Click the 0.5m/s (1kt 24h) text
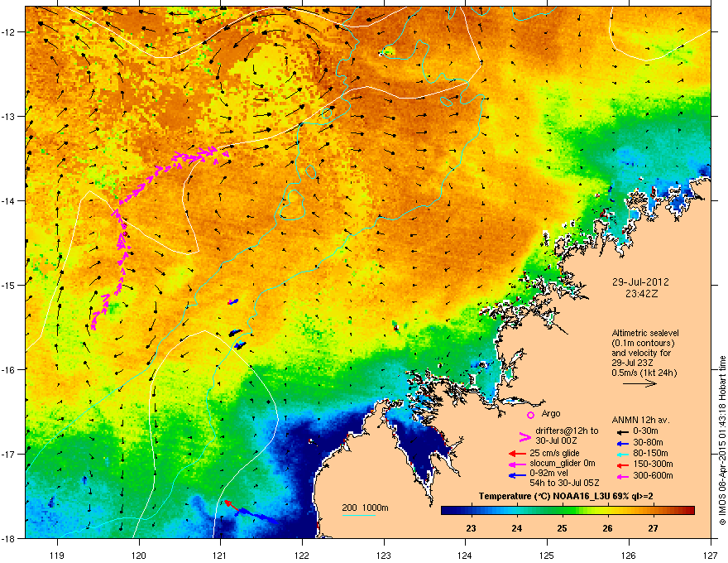 tap(644, 373)
